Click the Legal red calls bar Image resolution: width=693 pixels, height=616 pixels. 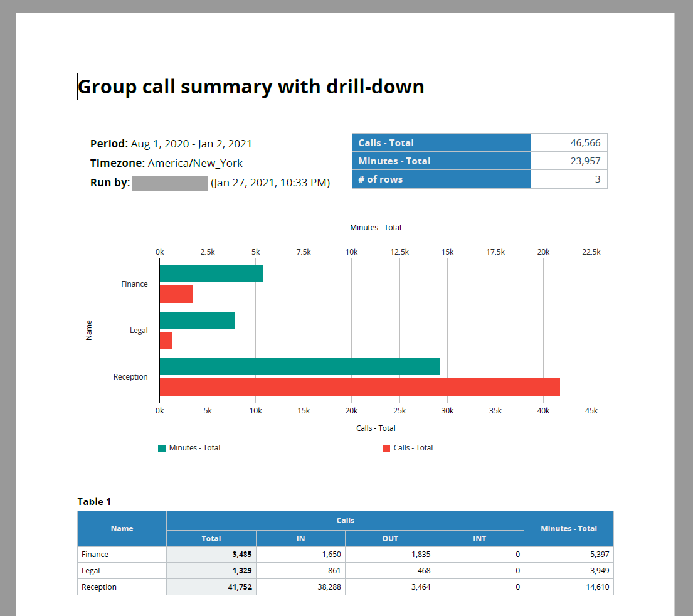point(166,341)
